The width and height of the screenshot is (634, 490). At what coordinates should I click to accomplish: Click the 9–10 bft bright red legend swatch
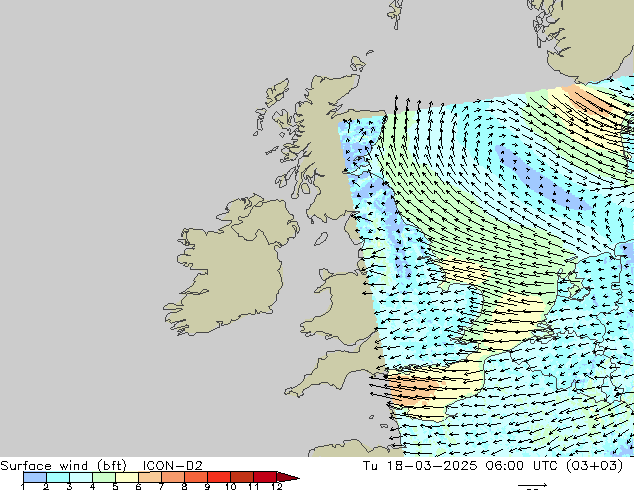click(x=219, y=477)
